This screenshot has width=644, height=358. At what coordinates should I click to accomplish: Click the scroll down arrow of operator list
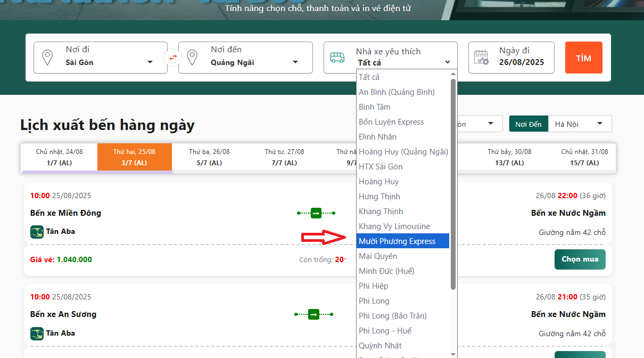click(x=453, y=354)
